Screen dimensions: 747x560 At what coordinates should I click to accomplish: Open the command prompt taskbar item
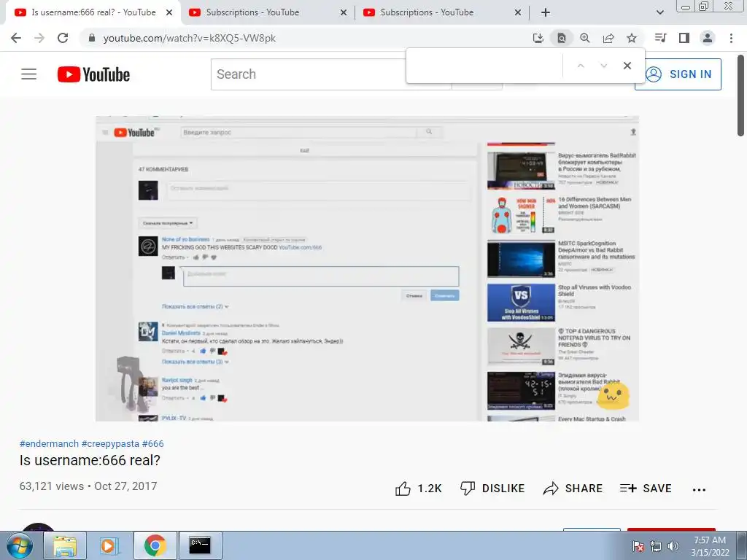[x=200, y=545]
